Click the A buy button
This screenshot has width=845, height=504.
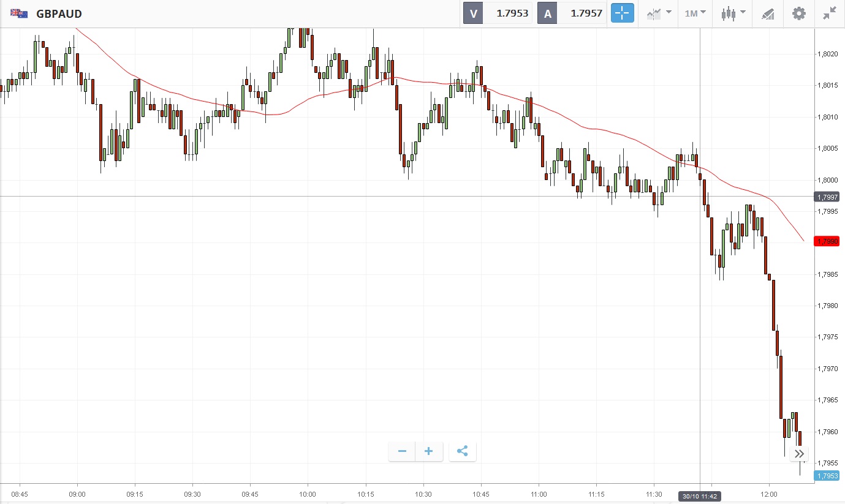(x=547, y=13)
